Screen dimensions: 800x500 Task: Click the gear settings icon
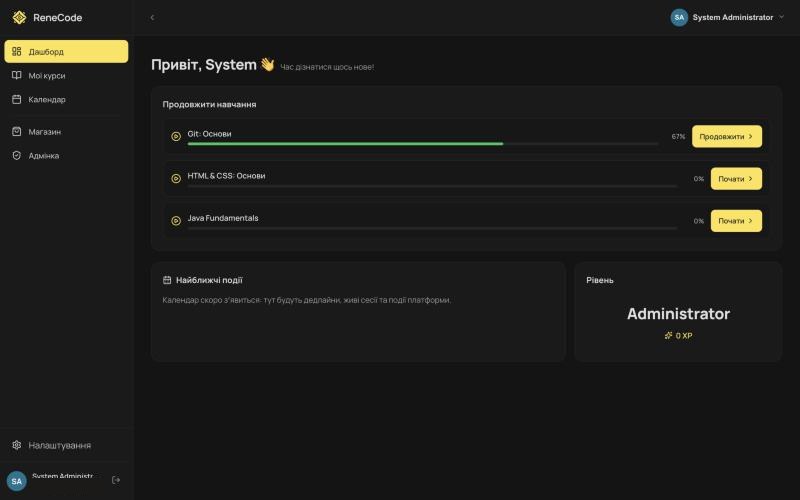click(17, 445)
